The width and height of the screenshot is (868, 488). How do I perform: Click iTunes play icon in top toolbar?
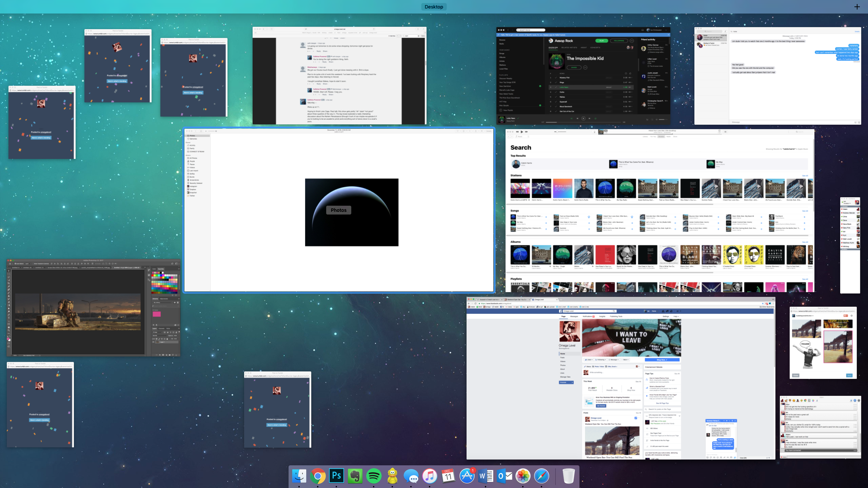pos(522,132)
